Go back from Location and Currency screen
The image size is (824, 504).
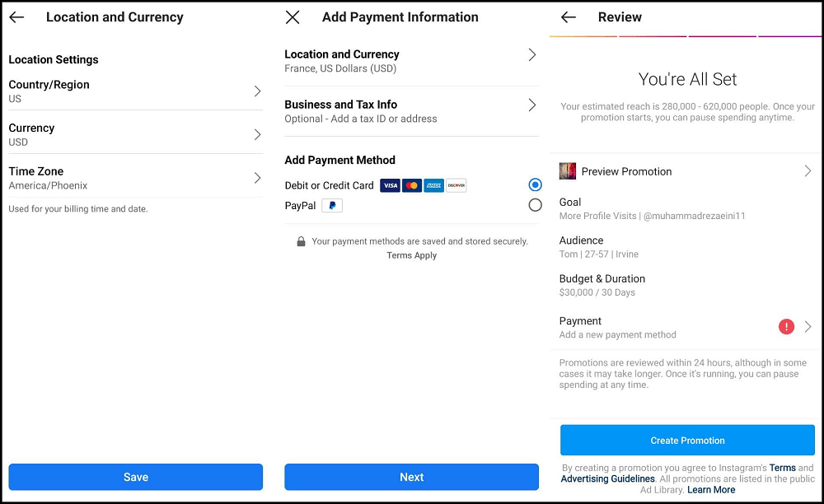16,17
